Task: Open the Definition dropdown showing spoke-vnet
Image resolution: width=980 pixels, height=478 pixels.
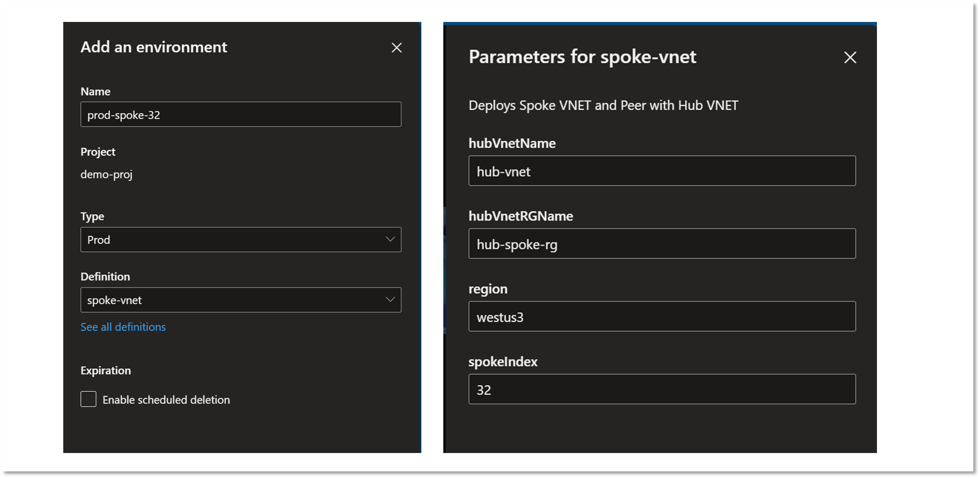Action: click(241, 300)
